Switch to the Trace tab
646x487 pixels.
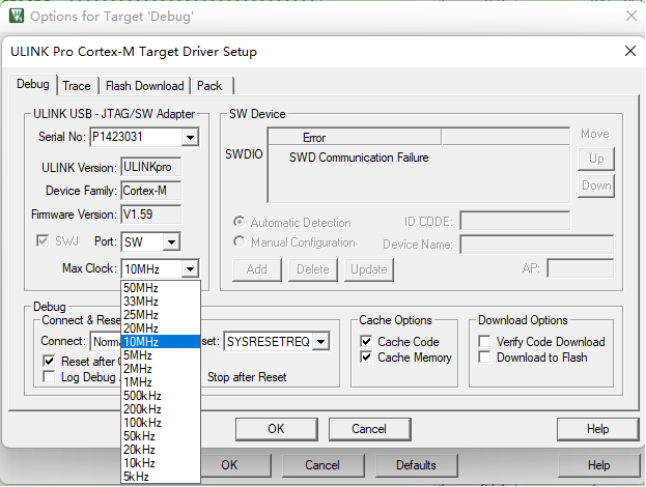coord(76,86)
